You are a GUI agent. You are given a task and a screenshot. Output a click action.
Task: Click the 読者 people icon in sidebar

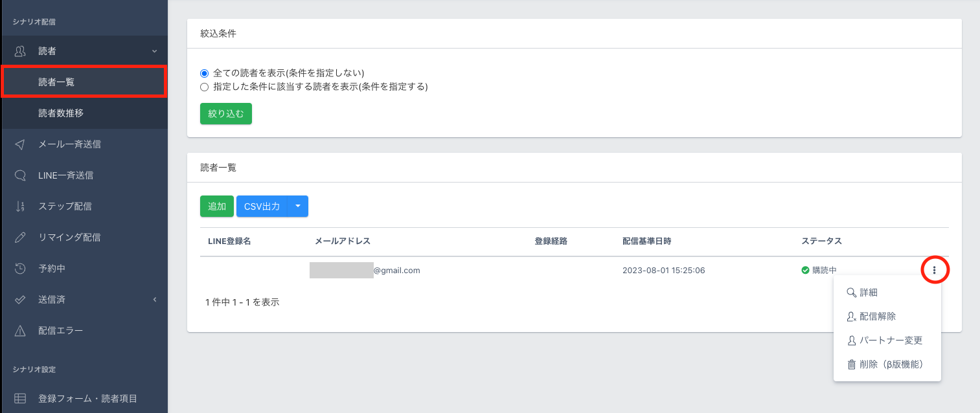[x=20, y=51]
